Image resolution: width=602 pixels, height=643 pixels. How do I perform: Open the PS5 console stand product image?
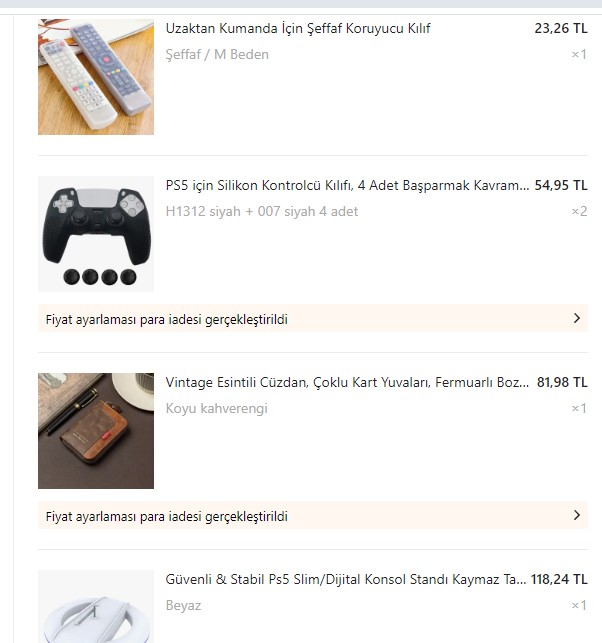(x=96, y=606)
